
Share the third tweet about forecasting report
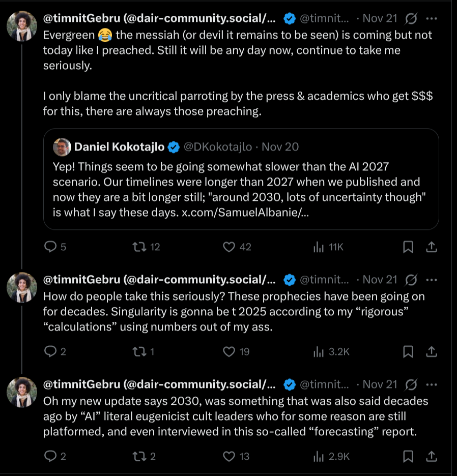[x=431, y=456]
